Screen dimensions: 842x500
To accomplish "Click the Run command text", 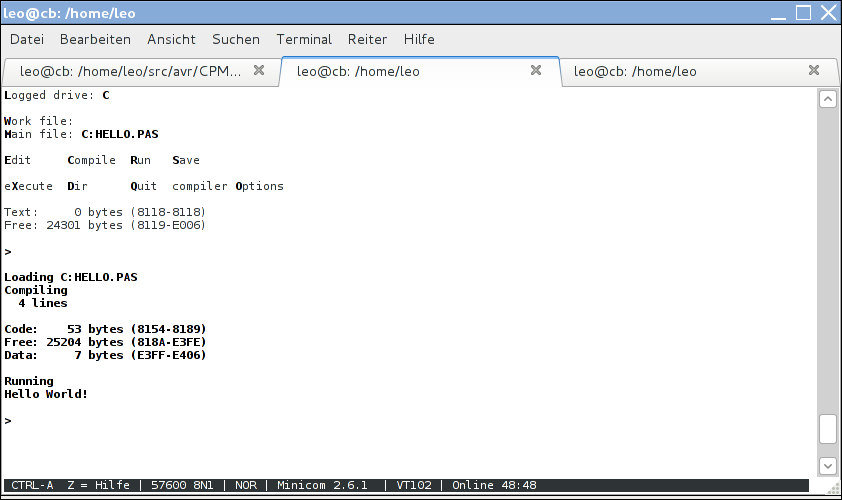I will [141, 160].
